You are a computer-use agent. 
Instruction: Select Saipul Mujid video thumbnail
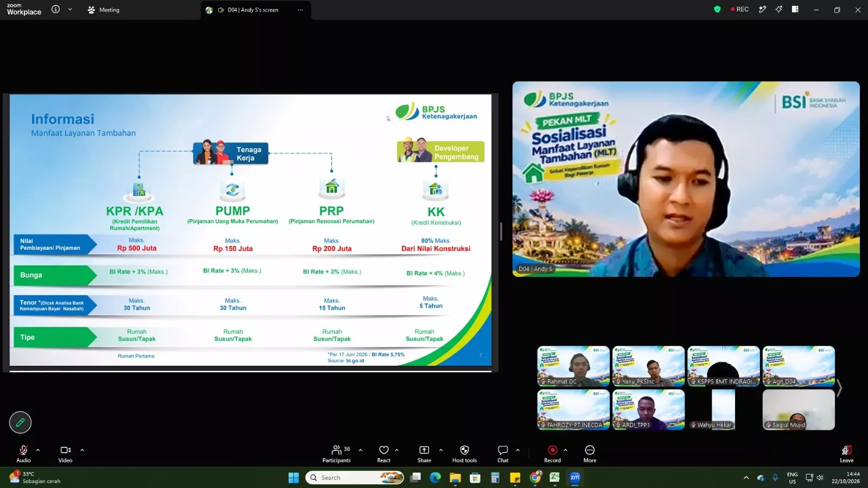(799, 410)
